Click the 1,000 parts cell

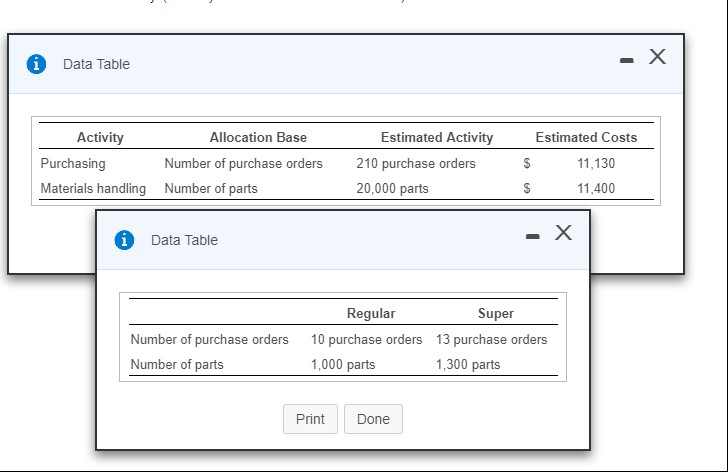point(343,364)
